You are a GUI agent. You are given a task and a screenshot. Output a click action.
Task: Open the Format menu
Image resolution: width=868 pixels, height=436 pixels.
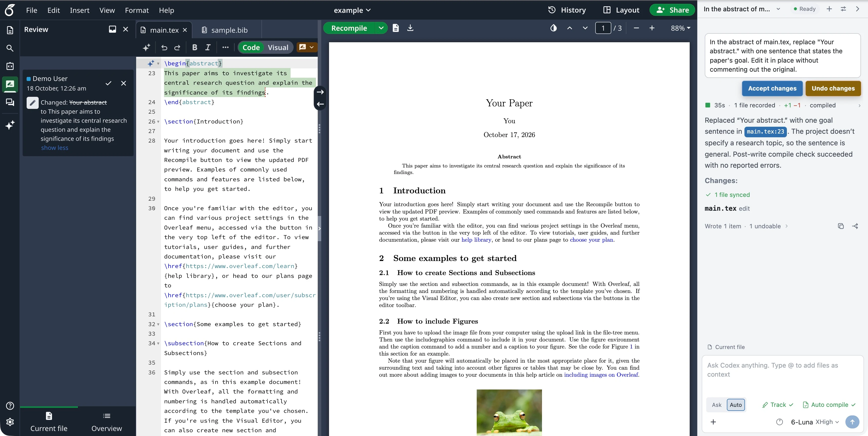(x=136, y=11)
